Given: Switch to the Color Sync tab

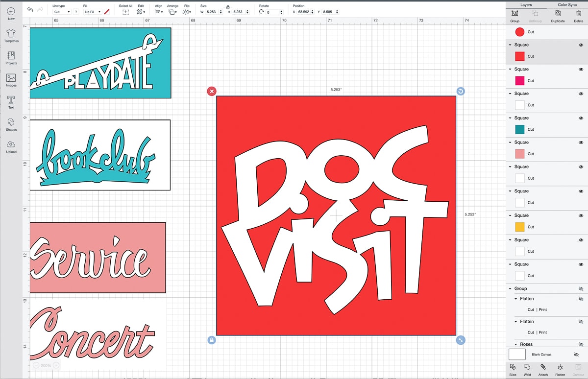Looking at the screenshot, I should [x=567, y=4].
